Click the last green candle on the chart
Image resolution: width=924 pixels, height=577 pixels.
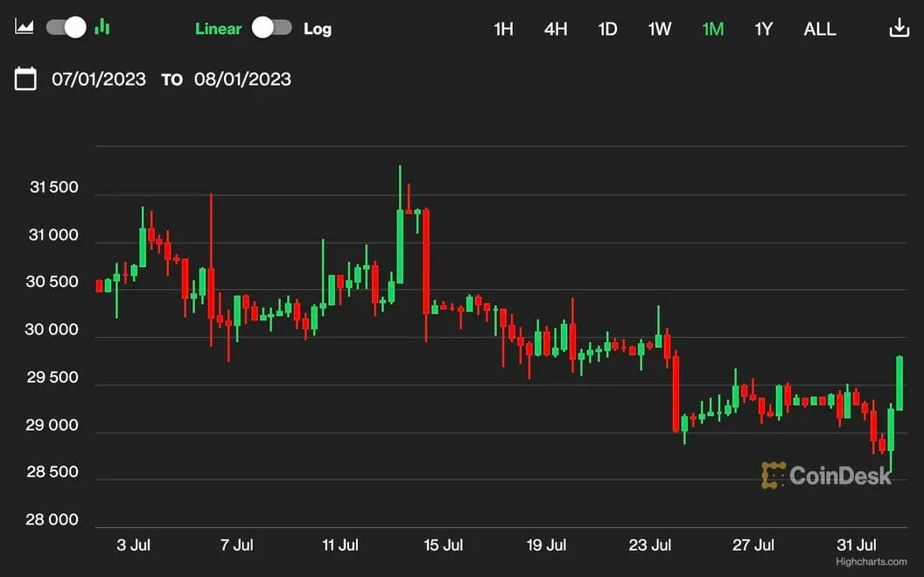[899, 383]
